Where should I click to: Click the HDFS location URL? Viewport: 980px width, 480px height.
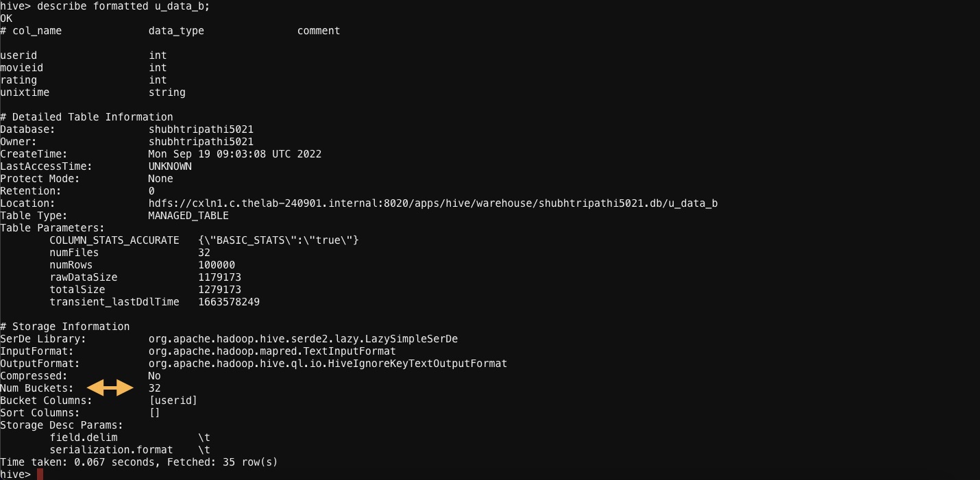[433, 203]
